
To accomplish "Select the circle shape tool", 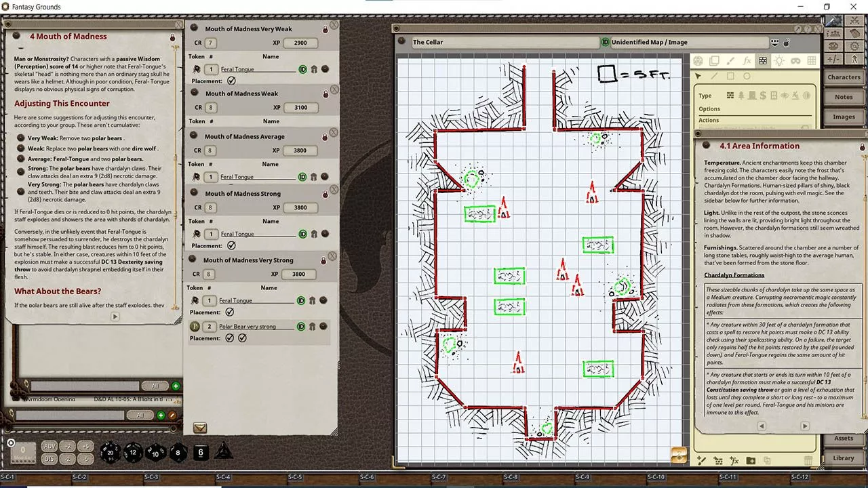I will 747,77.
